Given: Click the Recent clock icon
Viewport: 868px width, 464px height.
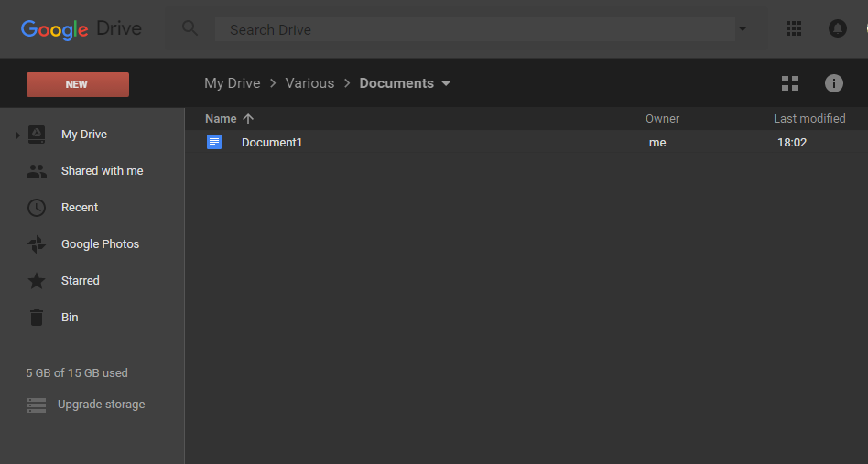Looking at the screenshot, I should (37, 208).
